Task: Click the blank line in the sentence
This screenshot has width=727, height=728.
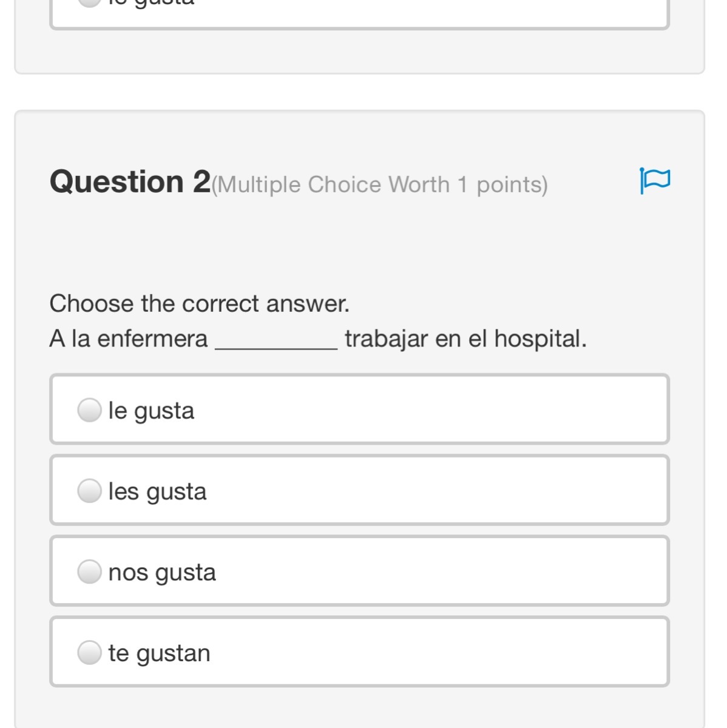Action: click(x=276, y=341)
